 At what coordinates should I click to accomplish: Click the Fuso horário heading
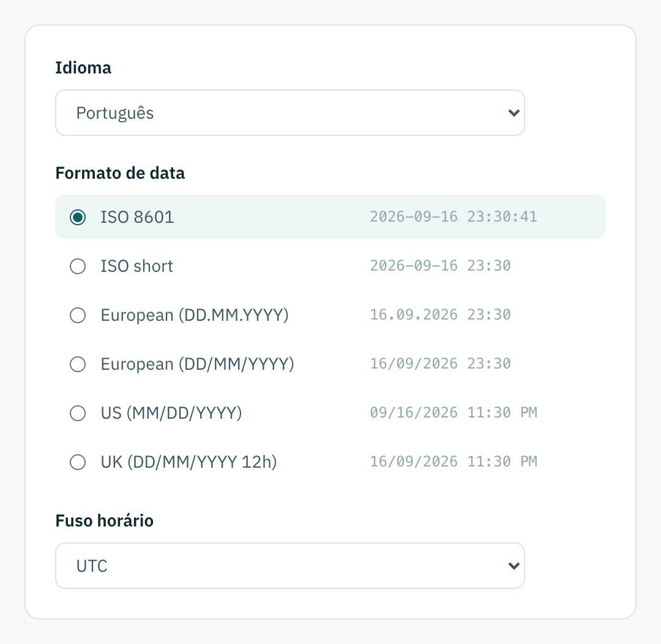coord(105,521)
